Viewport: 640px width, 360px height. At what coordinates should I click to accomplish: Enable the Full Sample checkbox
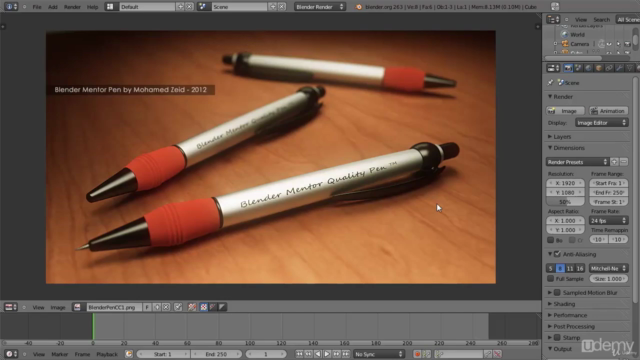pyautogui.click(x=551, y=278)
